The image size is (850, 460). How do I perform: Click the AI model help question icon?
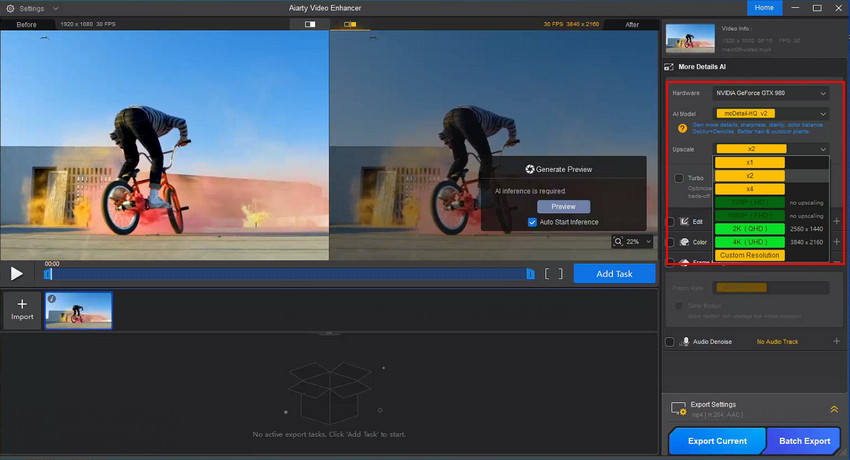pos(682,128)
